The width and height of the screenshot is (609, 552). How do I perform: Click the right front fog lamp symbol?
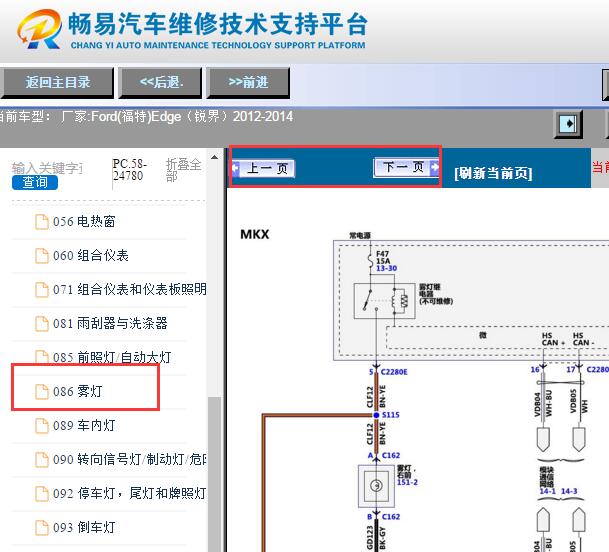click(376, 486)
